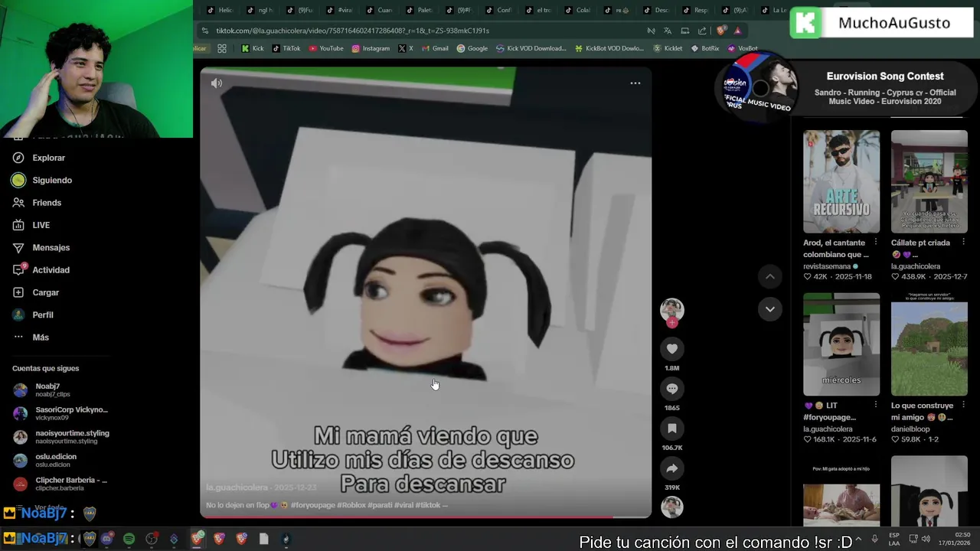Save video with bookmark icon
The width and height of the screenshot is (980, 551).
pyautogui.click(x=672, y=429)
